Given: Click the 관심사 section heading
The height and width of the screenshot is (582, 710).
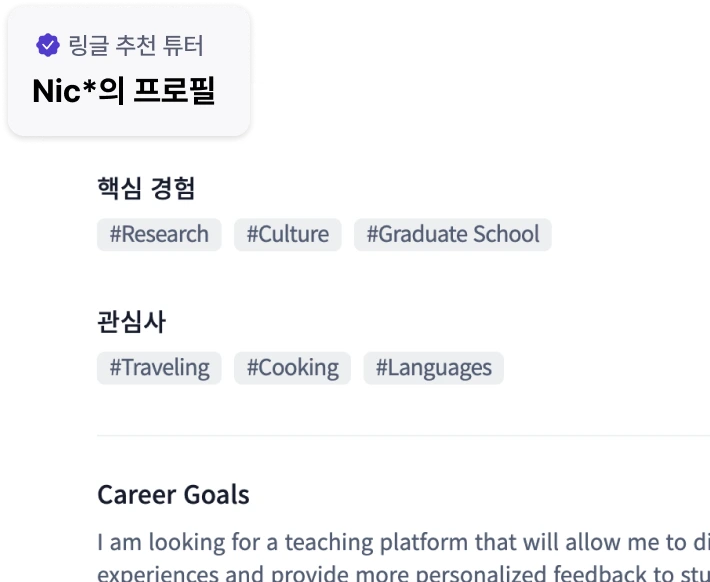Looking at the screenshot, I should (x=131, y=322).
